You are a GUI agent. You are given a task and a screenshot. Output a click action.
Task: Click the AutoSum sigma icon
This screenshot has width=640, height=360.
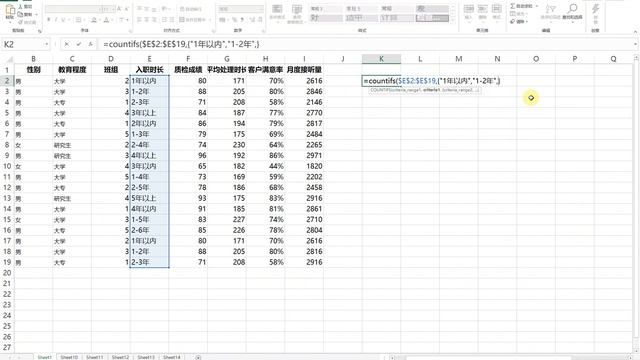(513, 6)
